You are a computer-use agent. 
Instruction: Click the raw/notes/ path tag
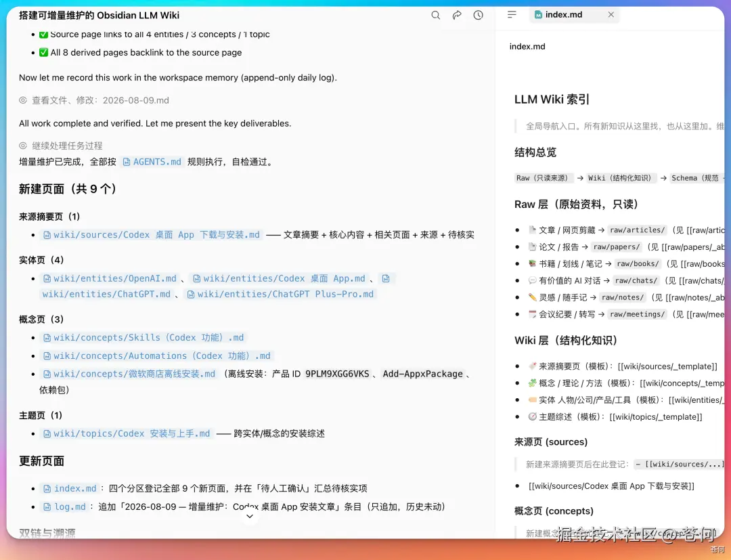[623, 297]
